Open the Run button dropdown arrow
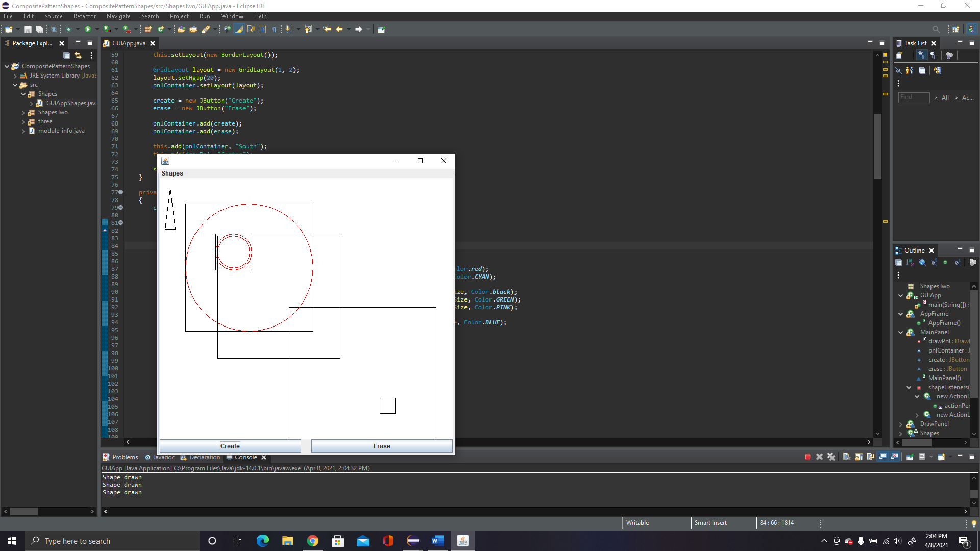Image resolution: width=980 pixels, height=551 pixels. tap(96, 29)
